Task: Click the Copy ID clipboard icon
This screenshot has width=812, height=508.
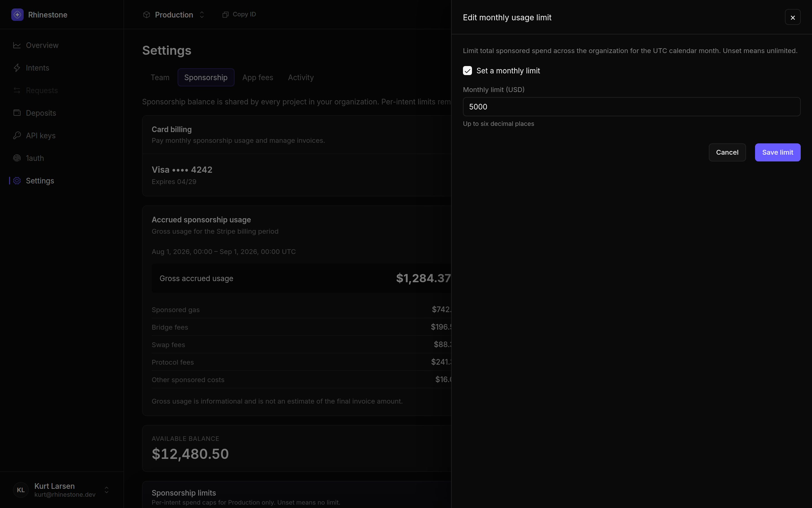Action: [x=226, y=14]
